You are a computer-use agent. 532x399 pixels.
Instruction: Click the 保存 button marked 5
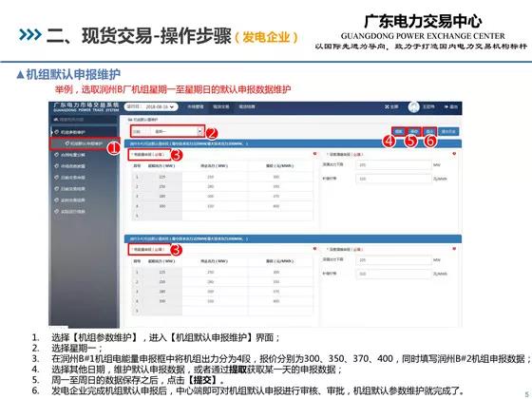(x=413, y=131)
